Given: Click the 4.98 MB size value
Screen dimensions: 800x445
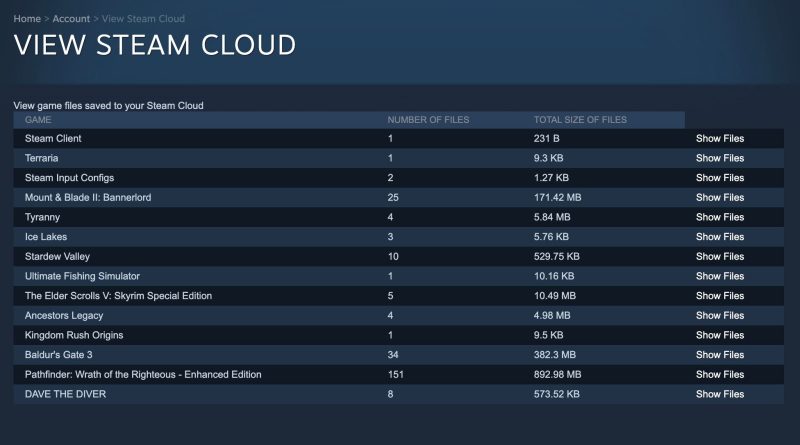Looking at the screenshot, I should click(x=552, y=315).
